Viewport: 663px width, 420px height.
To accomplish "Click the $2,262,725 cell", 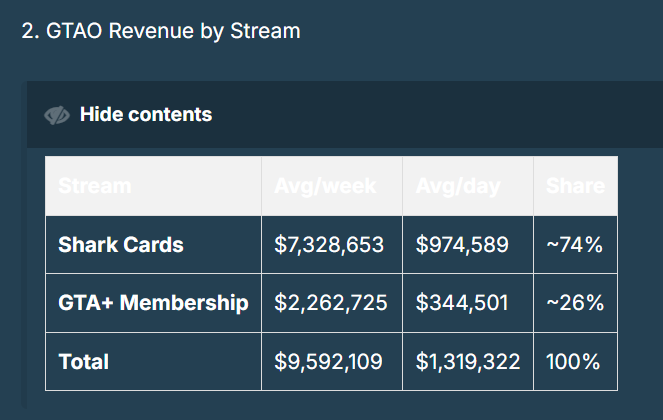I will pyautogui.click(x=331, y=303).
